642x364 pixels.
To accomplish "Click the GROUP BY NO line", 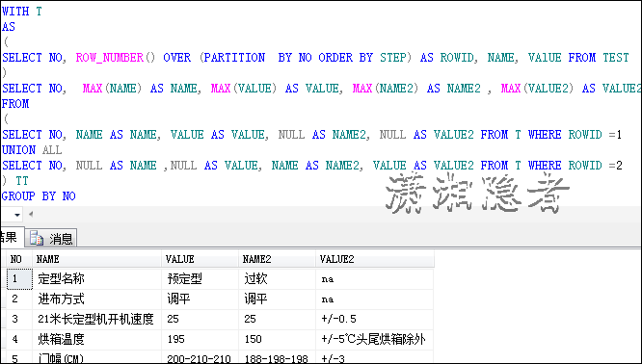I will tap(39, 196).
